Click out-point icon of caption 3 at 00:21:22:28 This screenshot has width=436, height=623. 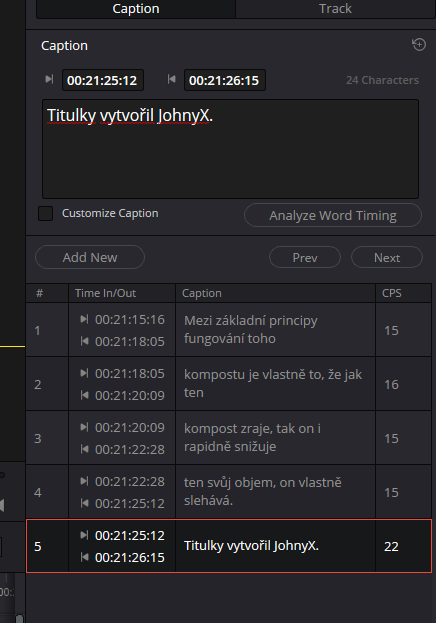pos(84,449)
